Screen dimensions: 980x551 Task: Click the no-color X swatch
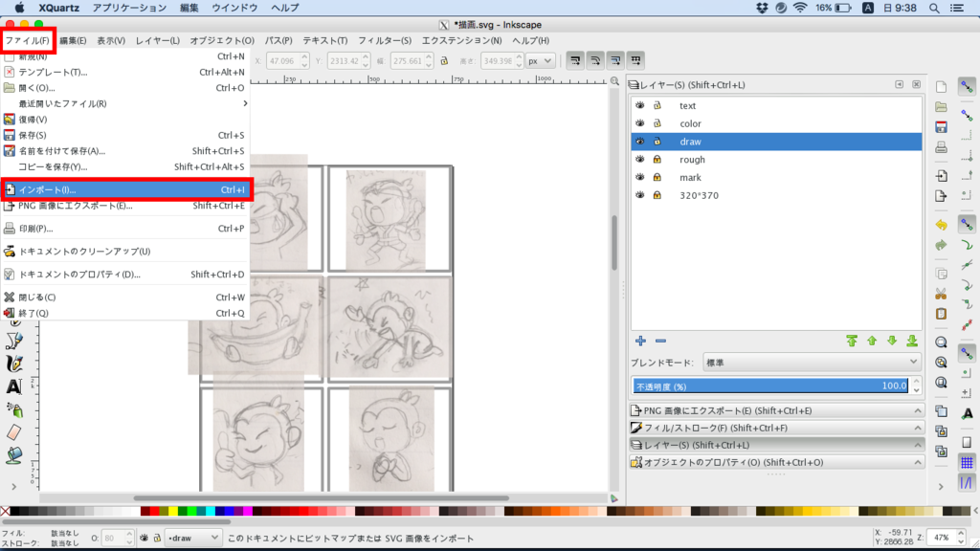pyautogui.click(x=5, y=512)
